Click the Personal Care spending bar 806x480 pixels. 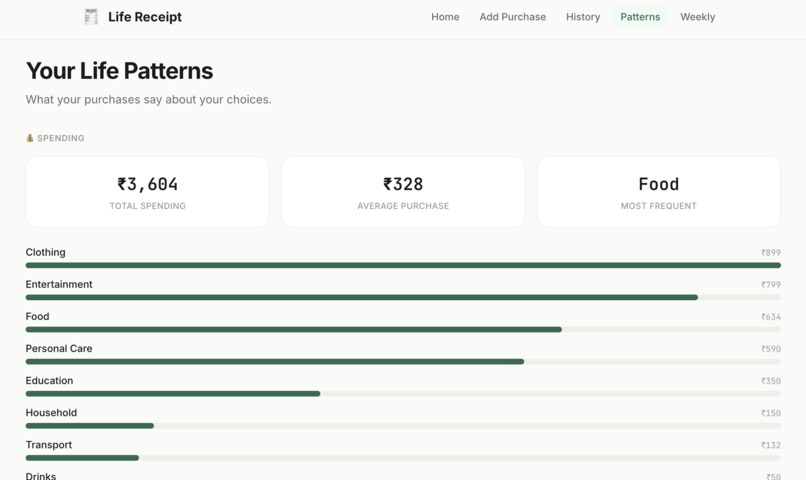[x=403, y=362]
